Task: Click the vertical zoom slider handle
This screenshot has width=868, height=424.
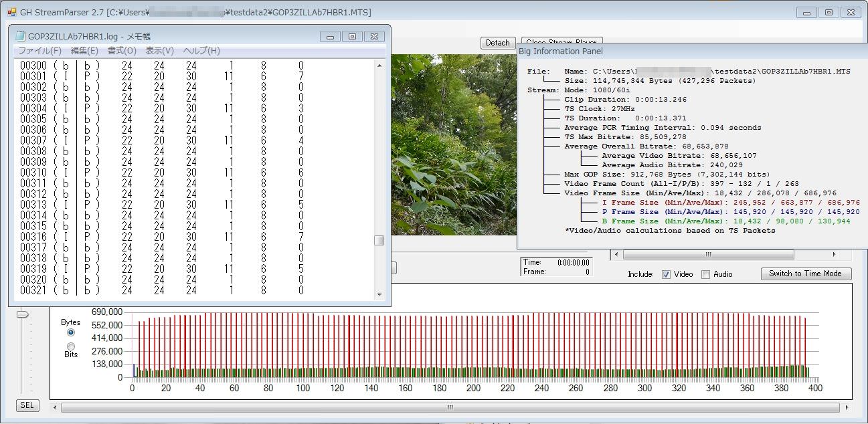Action: tap(23, 314)
